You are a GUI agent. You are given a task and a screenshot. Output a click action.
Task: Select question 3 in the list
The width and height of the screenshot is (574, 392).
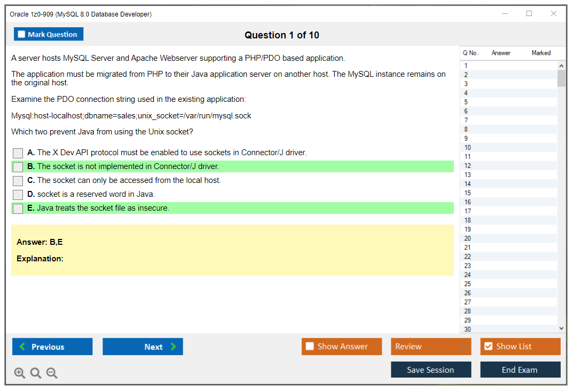pyautogui.click(x=508, y=84)
